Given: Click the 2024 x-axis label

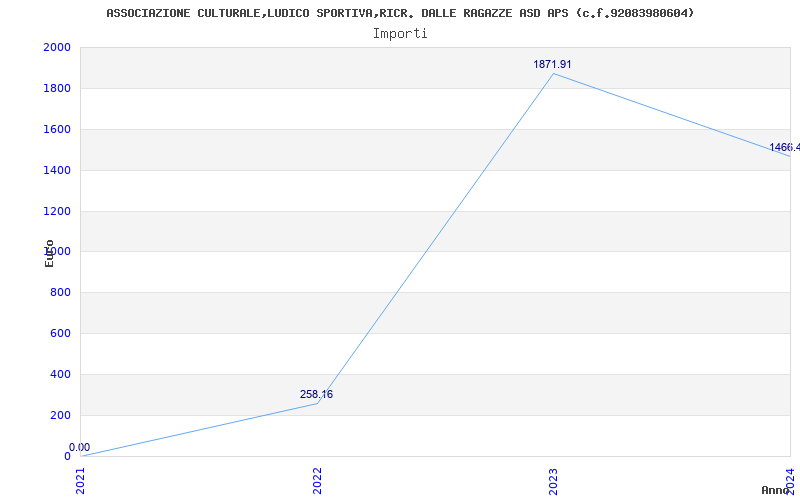Looking at the screenshot, I should pyautogui.click(x=790, y=482).
